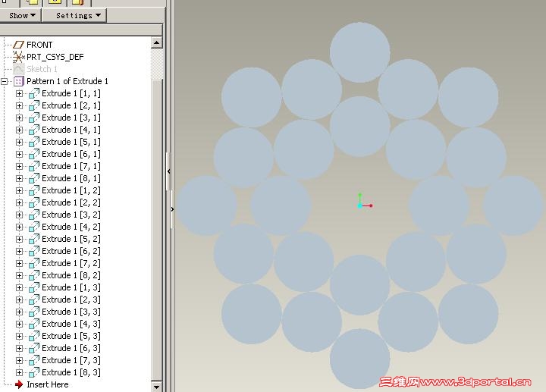546x392 pixels.
Task: Select the coordinate system origin in viewport
Action: 360,205
